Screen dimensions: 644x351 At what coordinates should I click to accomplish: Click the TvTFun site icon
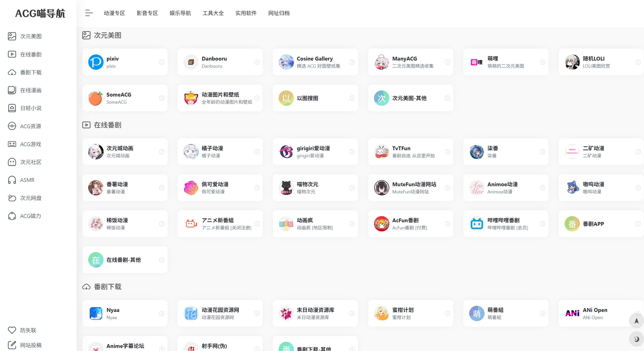click(381, 152)
